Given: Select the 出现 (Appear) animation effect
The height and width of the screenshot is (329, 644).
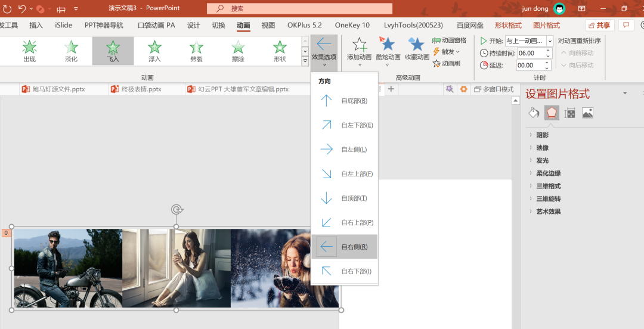Looking at the screenshot, I should coord(30,51).
